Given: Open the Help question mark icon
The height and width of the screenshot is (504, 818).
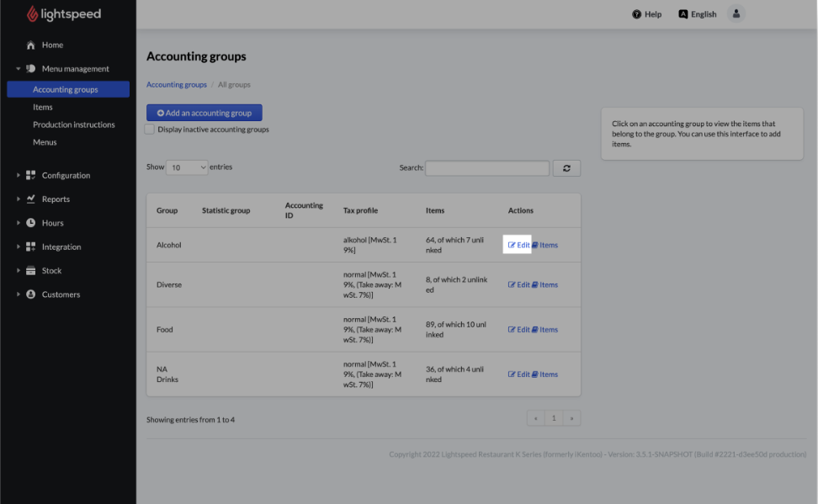Looking at the screenshot, I should coord(637,14).
